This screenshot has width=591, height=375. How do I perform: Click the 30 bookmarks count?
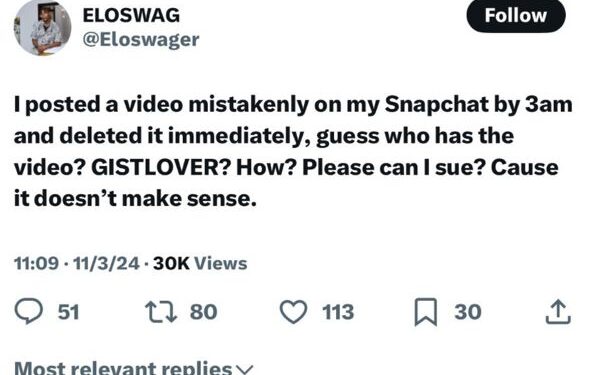(x=468, y=312)
